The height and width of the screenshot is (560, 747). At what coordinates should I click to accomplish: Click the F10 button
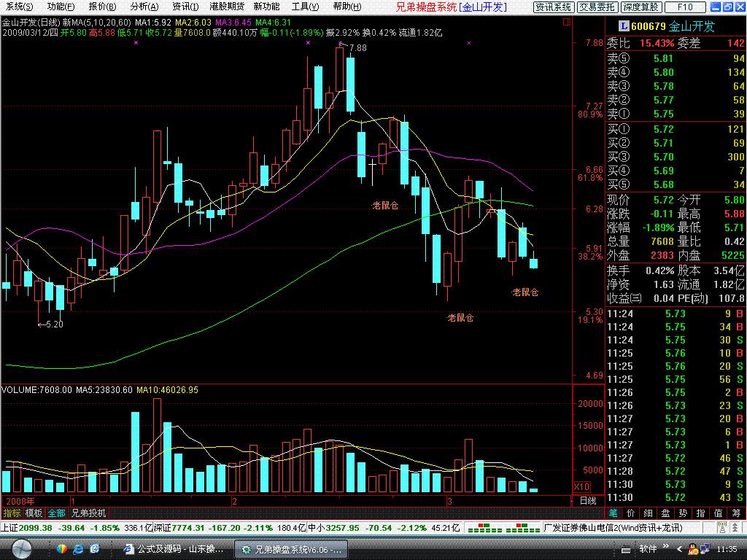click(685, 7)
